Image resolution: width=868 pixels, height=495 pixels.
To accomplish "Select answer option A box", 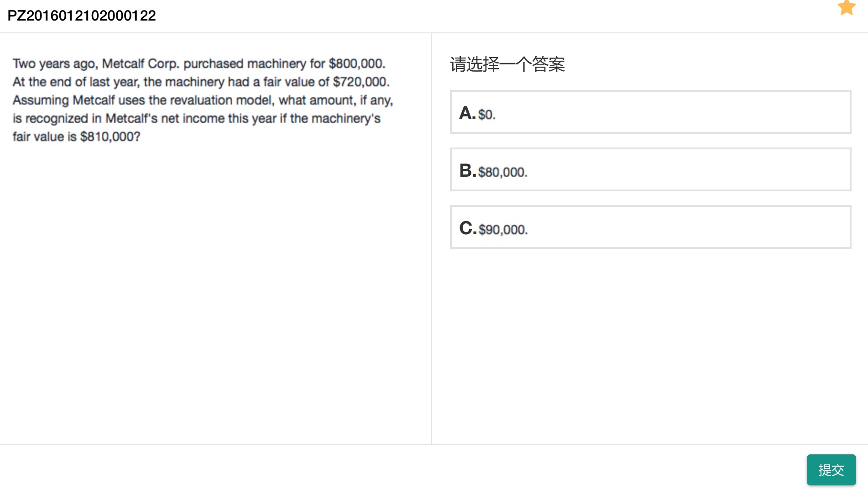I will click(x=650, y=112).
